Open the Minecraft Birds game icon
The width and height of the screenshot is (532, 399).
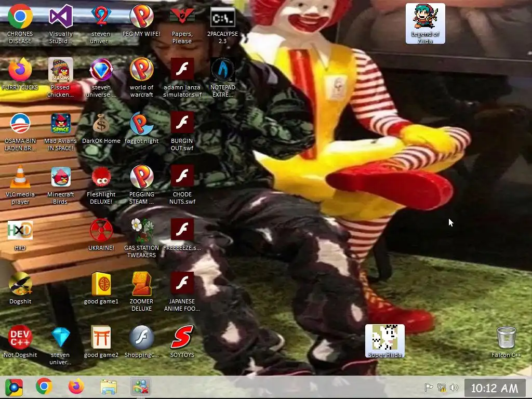(x=60, y=184)
